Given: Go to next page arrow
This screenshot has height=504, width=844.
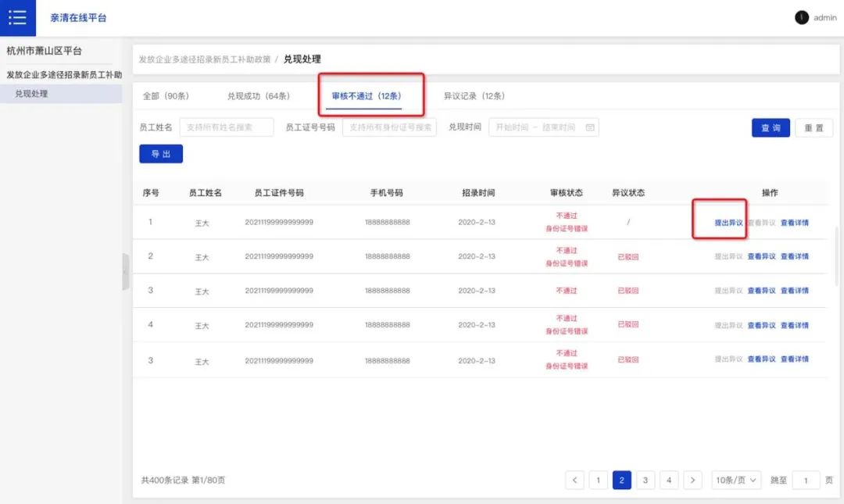Looking at the screenshot, I should (692, 480).
